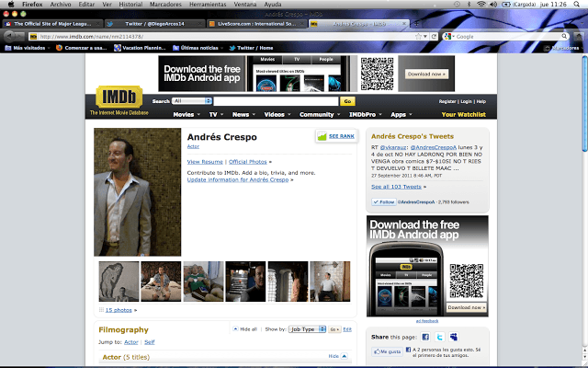Image resolution: width=588 pixels, height=368 pixels.
Task: Open See all 103 Tweets link
Action: tap(396, 187)
